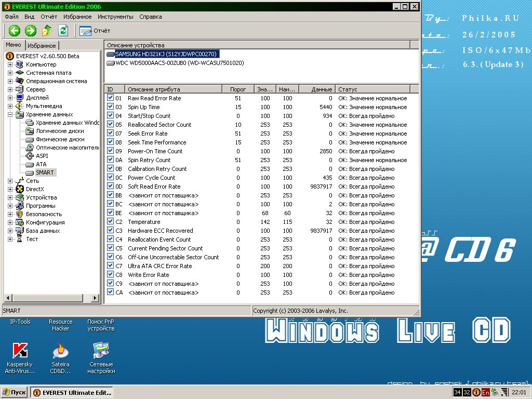Click the green Forward arrow toolbar icon

tap(31, 31)
